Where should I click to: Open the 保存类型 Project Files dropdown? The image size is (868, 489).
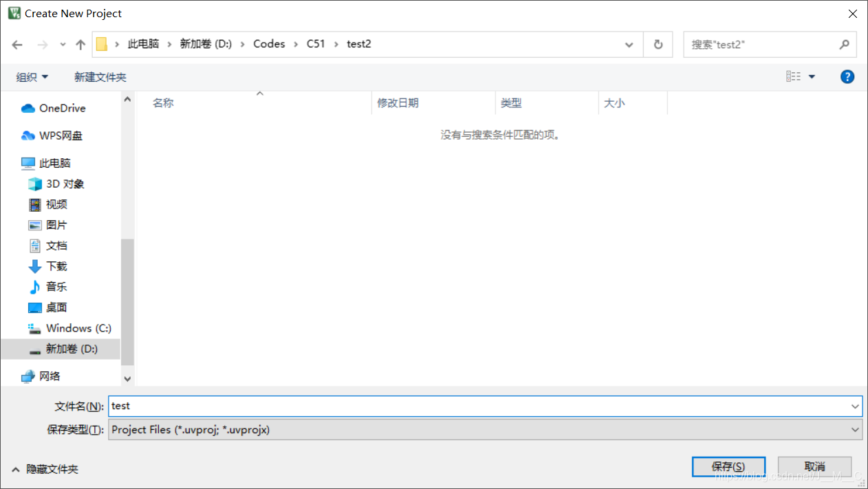(x=485, y=430)
